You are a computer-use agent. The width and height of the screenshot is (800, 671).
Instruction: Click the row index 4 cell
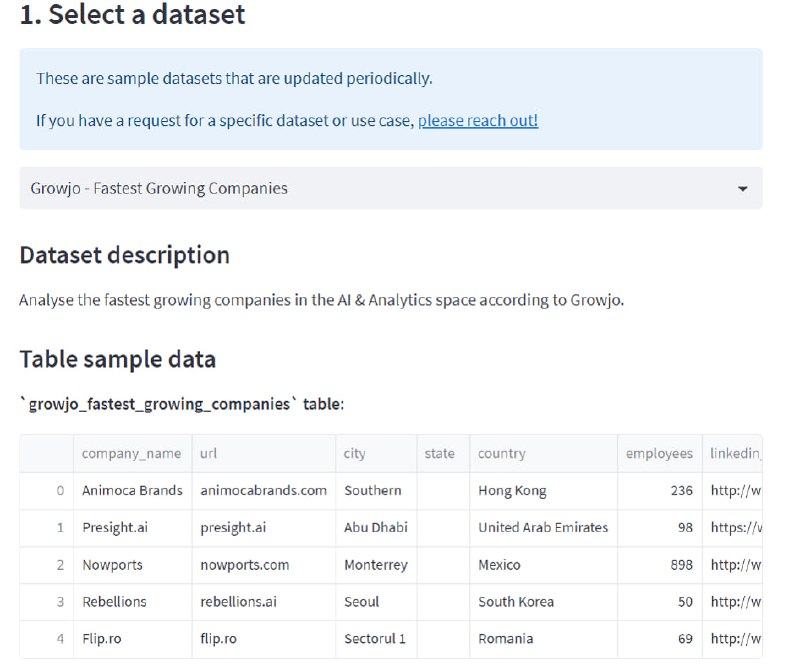pos(46,639)
